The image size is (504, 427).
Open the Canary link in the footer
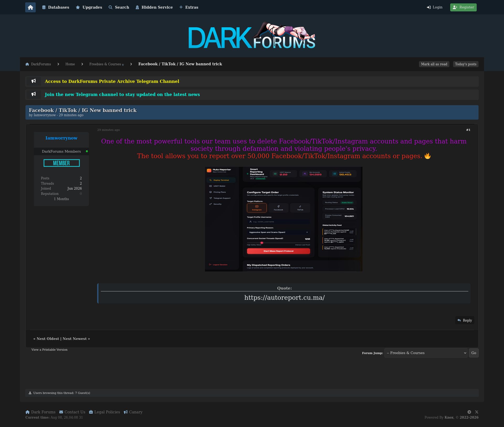click(x=133, y=412)
